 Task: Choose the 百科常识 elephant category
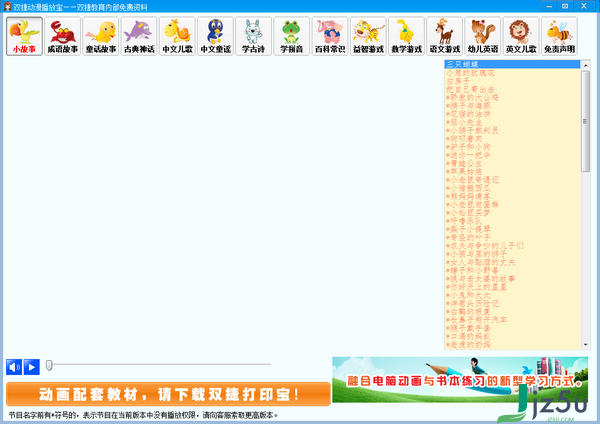[330, 36]
